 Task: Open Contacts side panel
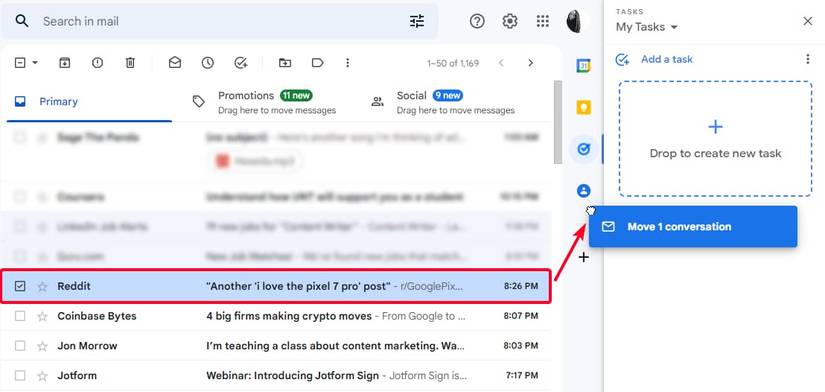[583, 190]
